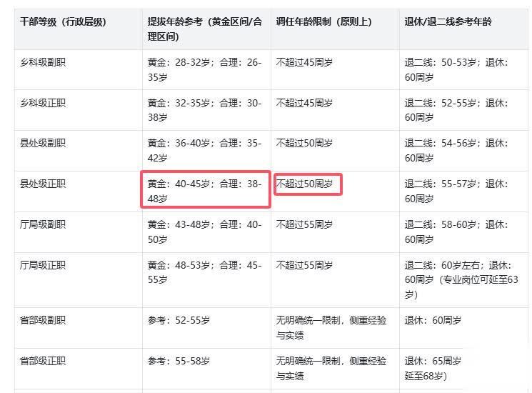Select the 厅局级正职 row label
The height and width of the screenshot is (393, 532).
(x=43, y=265)
